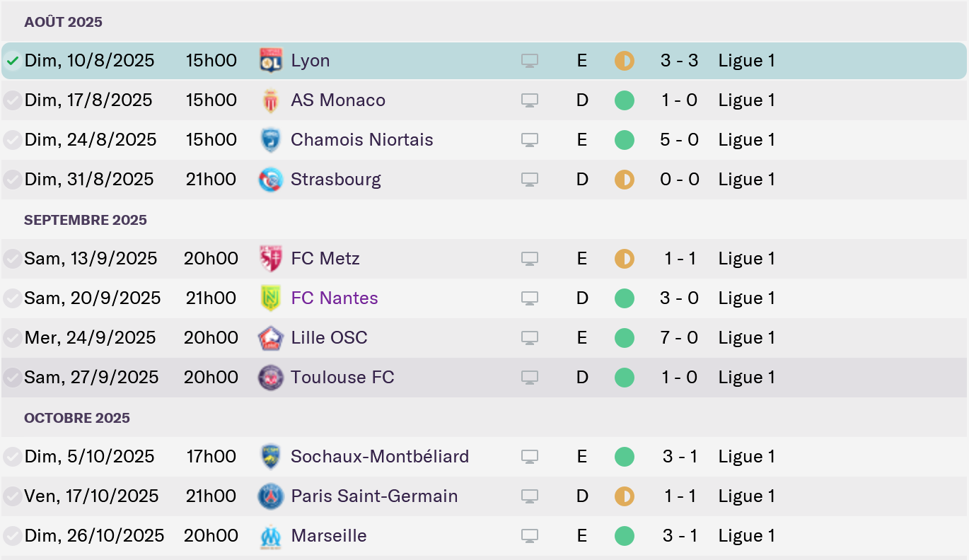
Task: Click the Lille OSC club logo
Action: [271, 338]
